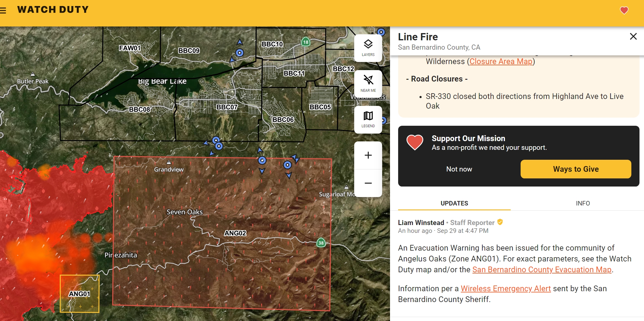Click the Butler Peak label
This screenshot has height=321, width=644.
point(33,81)
